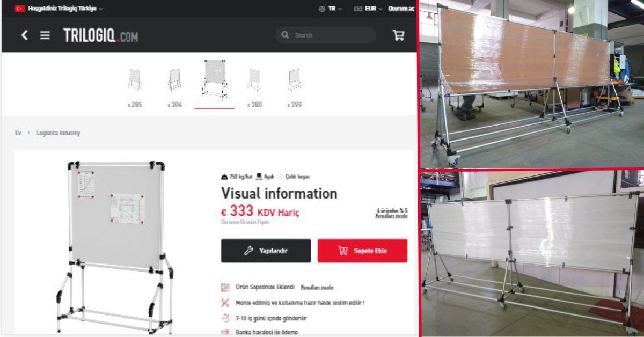
Task: Click the TRILOGIQ.COM logo
Action: (100, 35)
